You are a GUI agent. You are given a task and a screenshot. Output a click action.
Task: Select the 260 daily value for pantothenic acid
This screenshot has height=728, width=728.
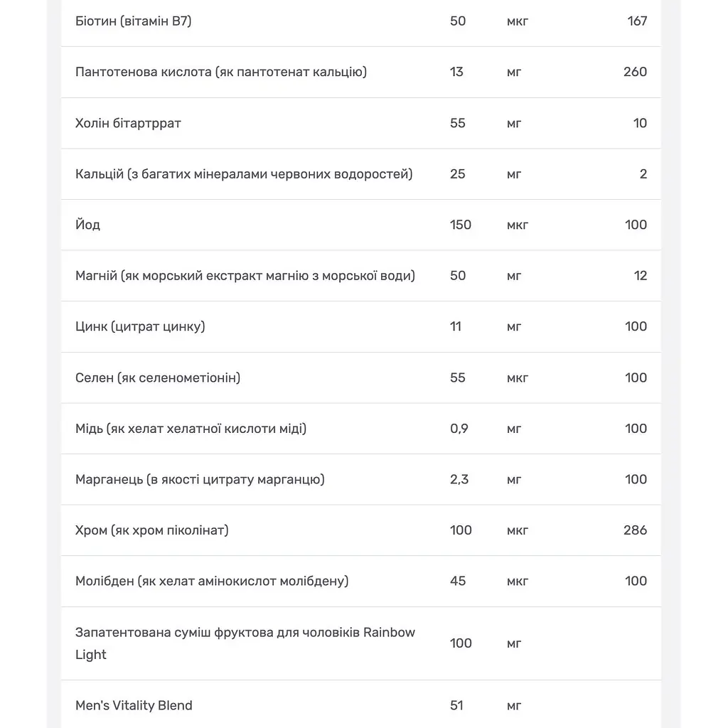click(x=635, y=72)
